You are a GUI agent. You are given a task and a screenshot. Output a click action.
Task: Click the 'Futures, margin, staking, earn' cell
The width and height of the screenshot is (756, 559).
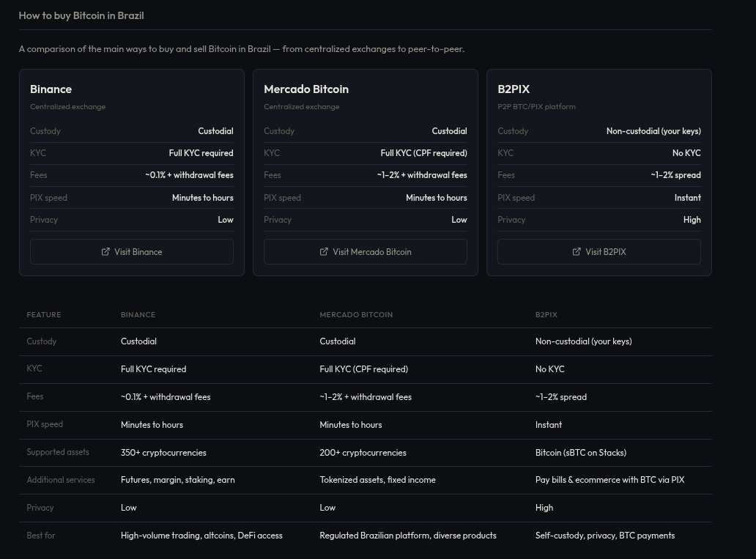[x=178, y=480]
